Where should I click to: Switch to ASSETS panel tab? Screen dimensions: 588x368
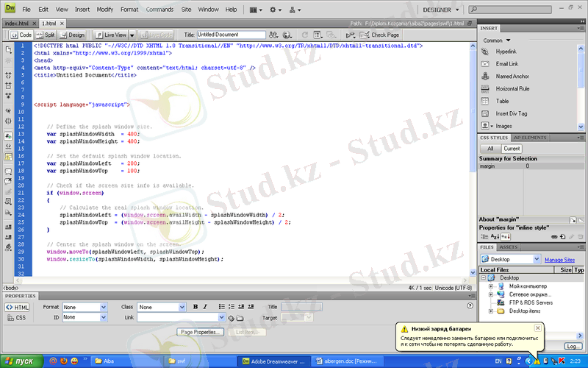(508, 247)
